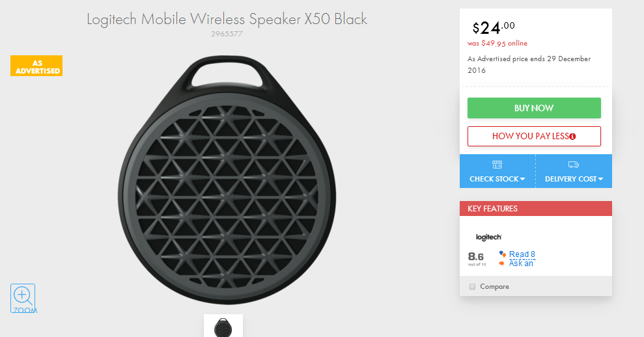
Task: Expand the Delivery Cost dropdown
Action: pyautogui.click(x=574, y=179)
